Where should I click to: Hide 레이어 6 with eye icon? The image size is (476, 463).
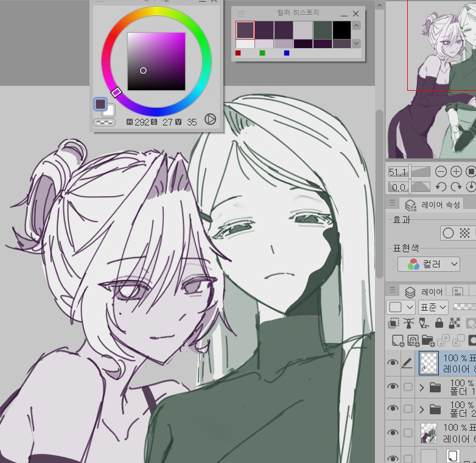coord(393,433)
